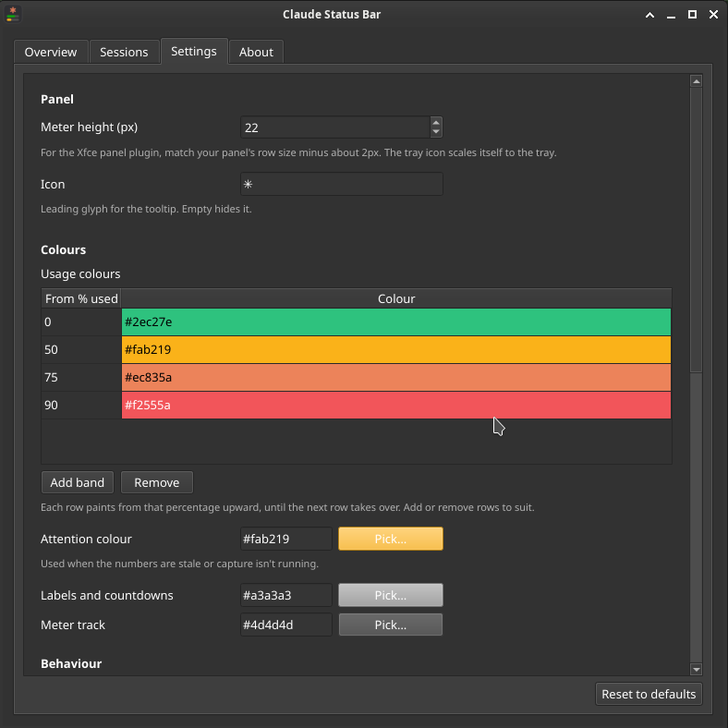
Task: Click the 90 percent threshold cell
Action: point(81,405)
